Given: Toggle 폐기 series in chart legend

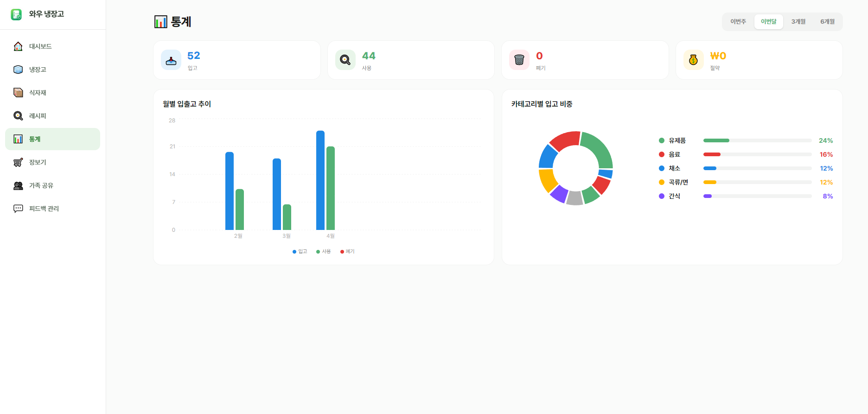Looking at the screenshot, I should 347,251.
